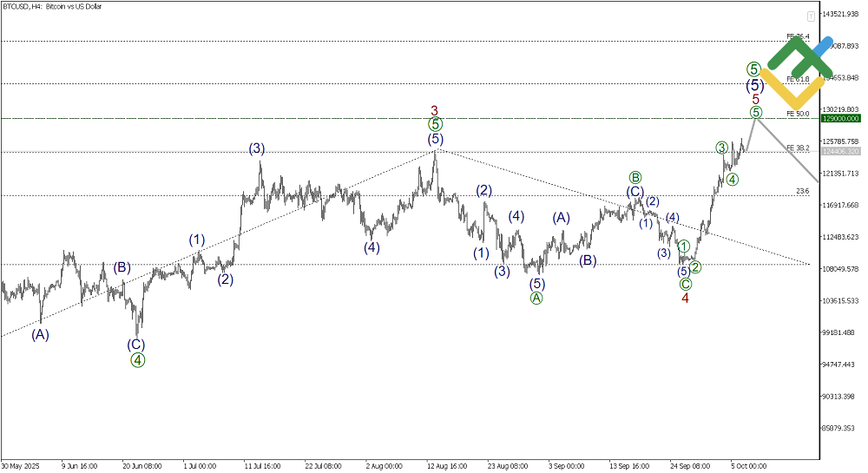Viewport: 868px width, 473px height.
Task: Click the 143521.938 price axis label
Action: (841, 14)
